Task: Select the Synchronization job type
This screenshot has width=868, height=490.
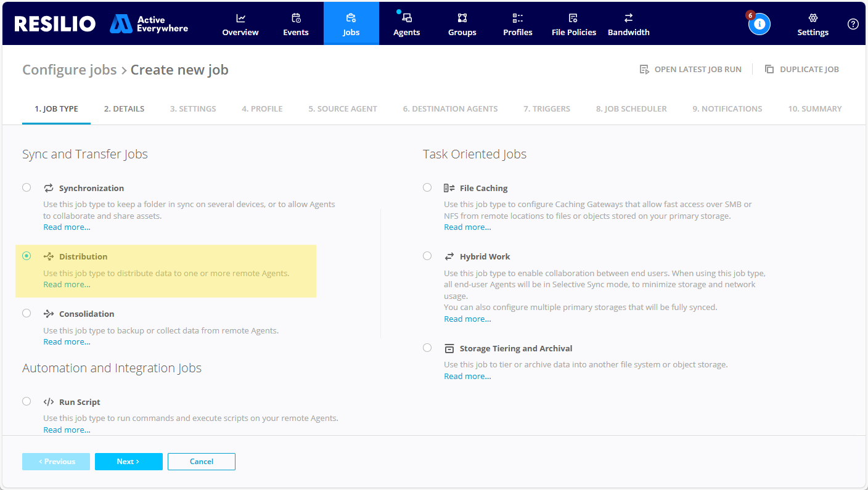Action: [27, 187]
